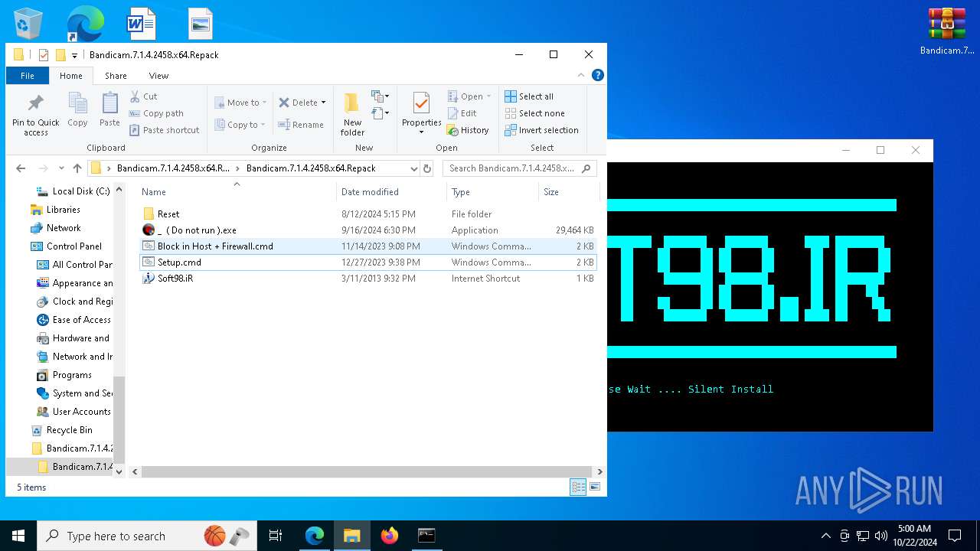Expand address bar history dropdown

414,168
